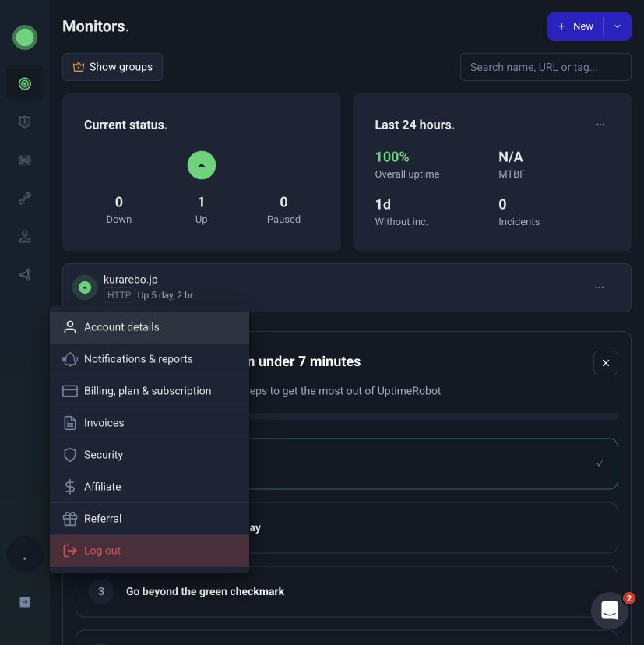Click the Show groups button
Image resolution: width=644 pixels, height=645 pixels.
click(x=113, y=67)
